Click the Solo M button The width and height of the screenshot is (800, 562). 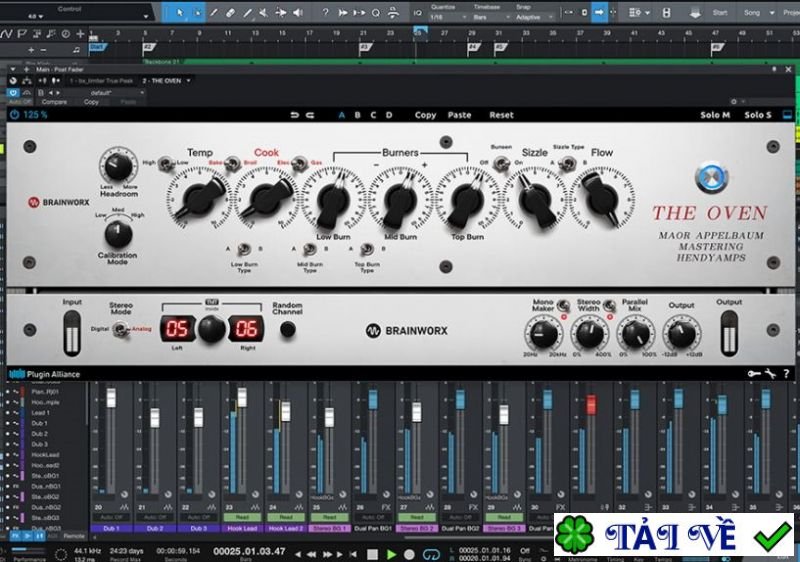pos(714,115)
